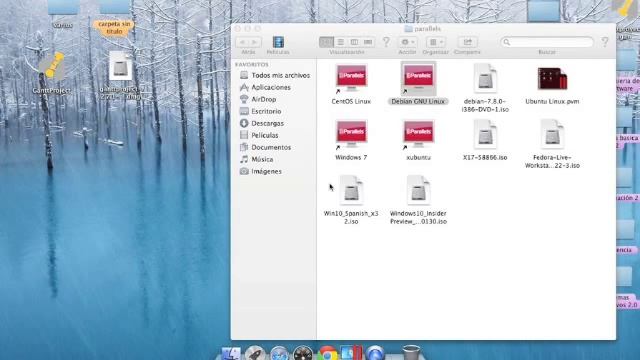Open Safari from the Dock
The image size is (640, 360).
pyautogui.click(x=280, y=354)
